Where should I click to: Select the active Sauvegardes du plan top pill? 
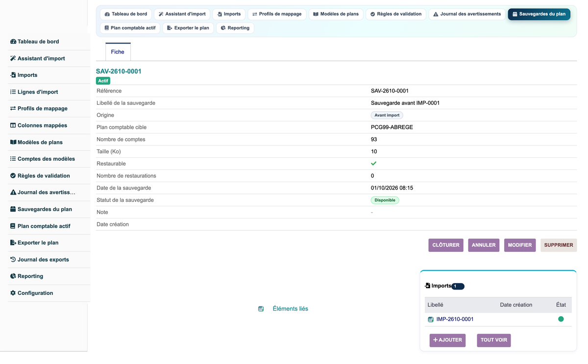539,14
